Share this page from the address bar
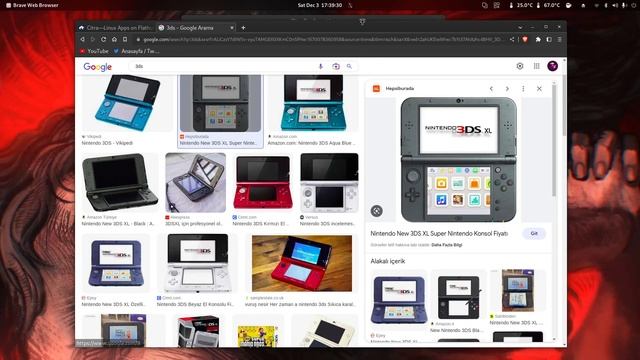 pos(512,40)
